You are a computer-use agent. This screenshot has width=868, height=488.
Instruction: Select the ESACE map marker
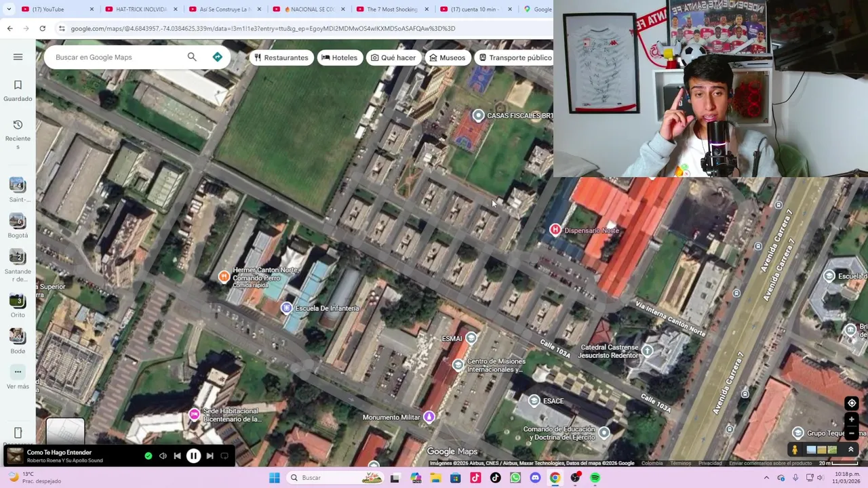click(x=534, y=401)
